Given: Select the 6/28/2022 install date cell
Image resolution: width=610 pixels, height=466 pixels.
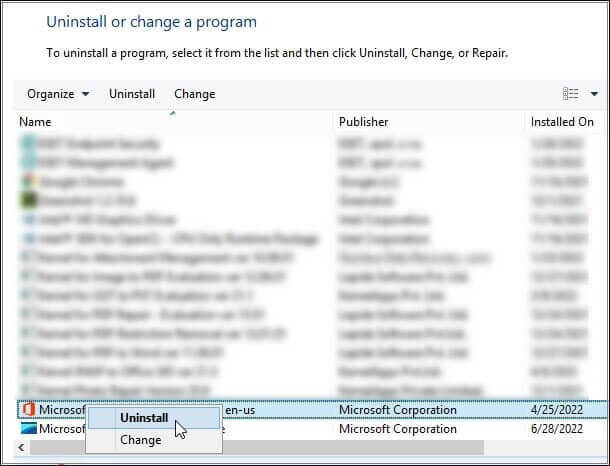Looking at the screenshot, I should [557, 429].
